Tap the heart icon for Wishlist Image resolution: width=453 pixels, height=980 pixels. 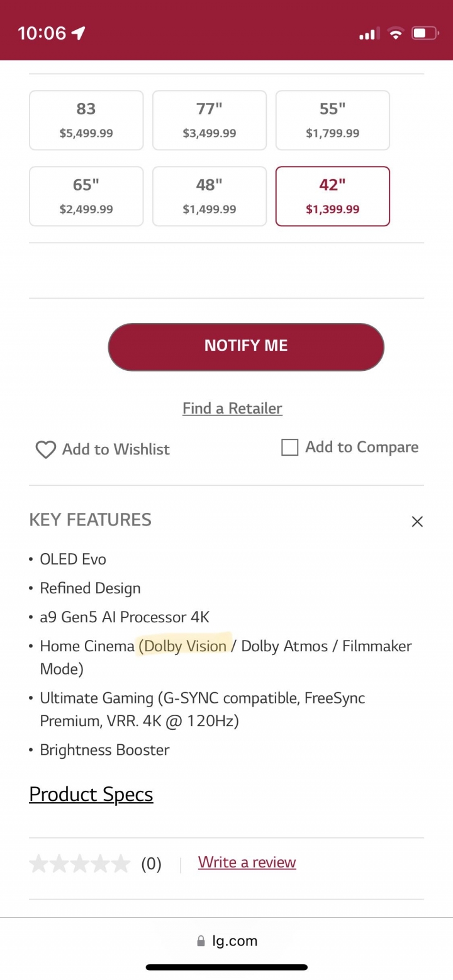pyautogui.click(x=45, y=449)
